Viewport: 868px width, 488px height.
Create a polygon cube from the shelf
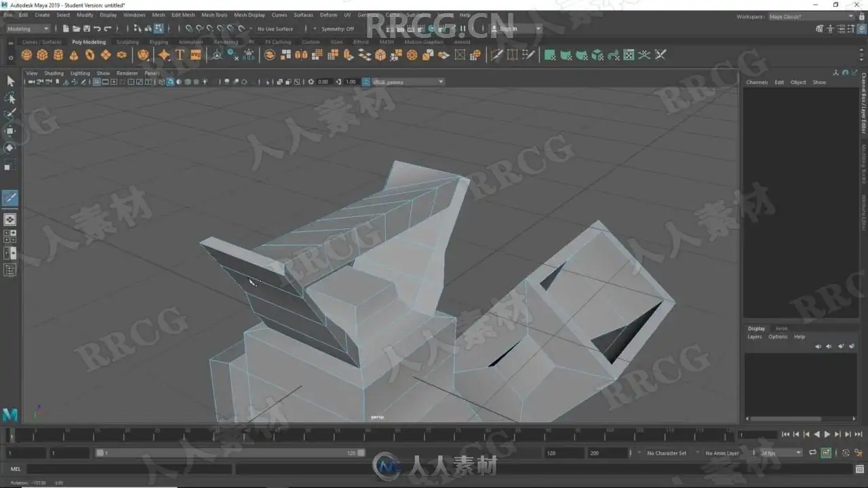(42, 55)
